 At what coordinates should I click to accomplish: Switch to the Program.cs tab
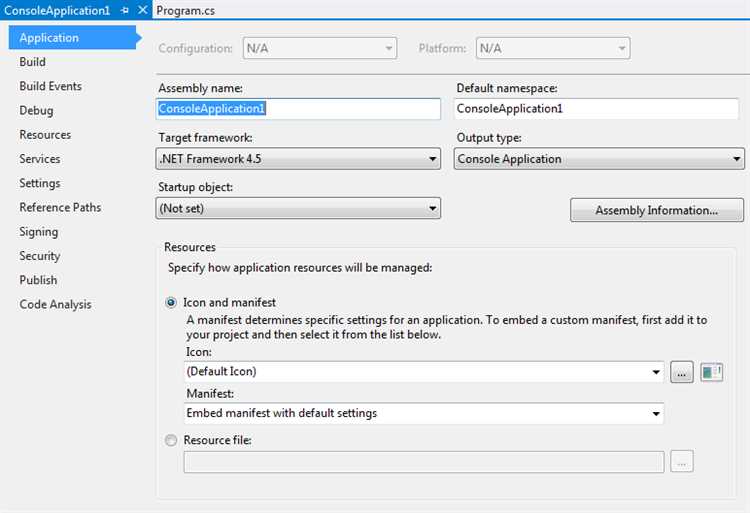click(x=185, y=10)
